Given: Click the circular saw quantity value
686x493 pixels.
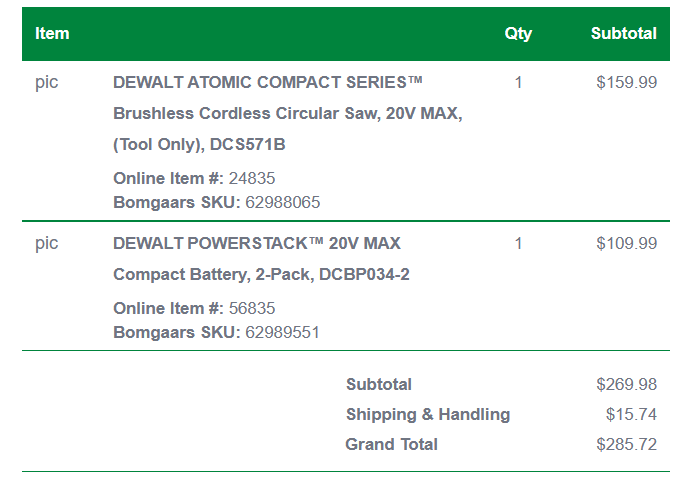Looking at the screenshot, I should [x=518, y=82].
